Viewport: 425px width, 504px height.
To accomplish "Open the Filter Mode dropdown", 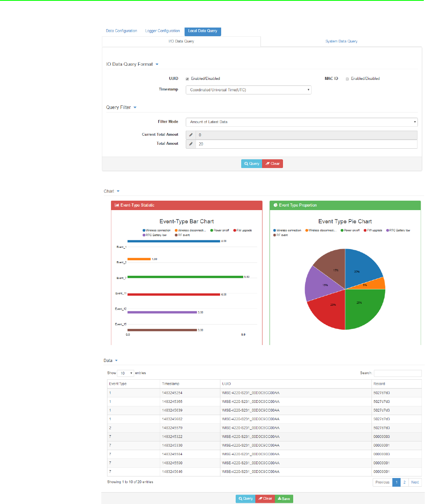I will [301, 122].
